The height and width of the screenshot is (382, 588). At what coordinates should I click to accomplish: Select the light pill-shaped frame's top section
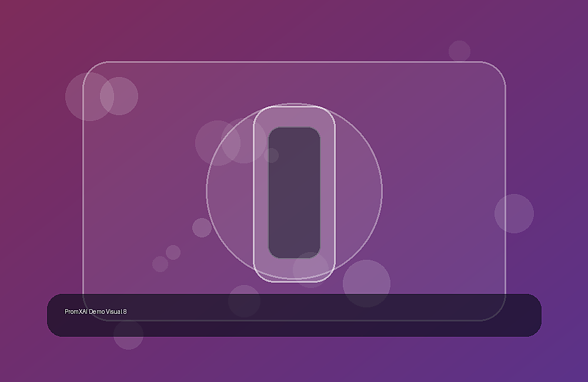[295, 116]
